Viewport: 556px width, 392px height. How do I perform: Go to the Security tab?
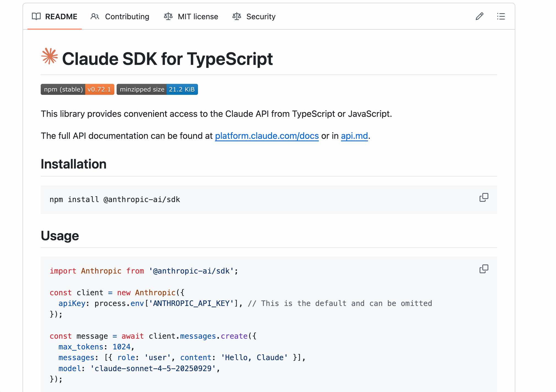tap(261, 16)
